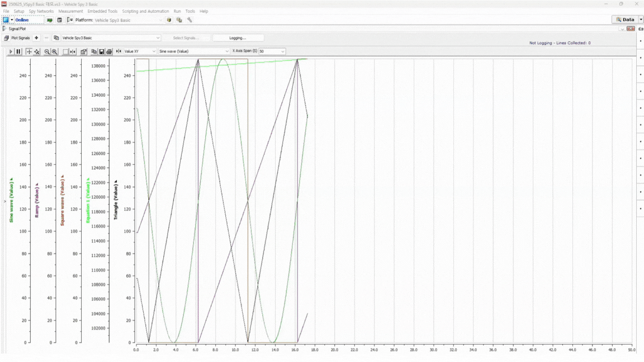Click the print plot icon

coord(109,51)
